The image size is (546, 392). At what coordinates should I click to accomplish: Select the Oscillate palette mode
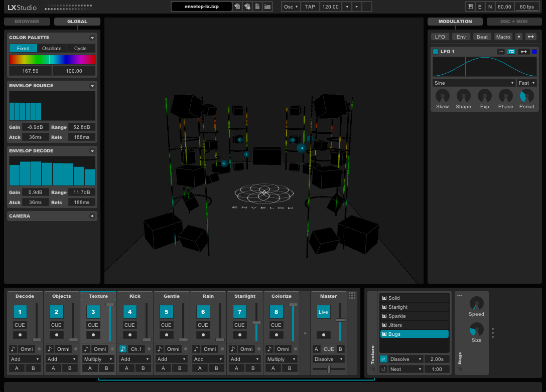coord(52,48)
